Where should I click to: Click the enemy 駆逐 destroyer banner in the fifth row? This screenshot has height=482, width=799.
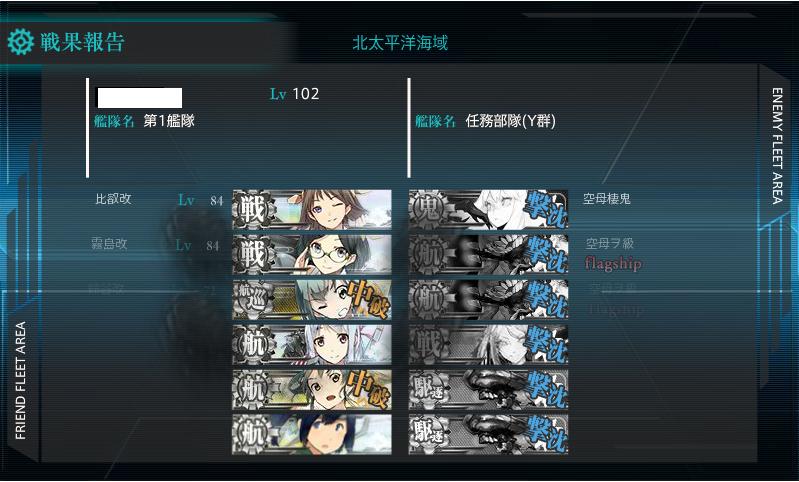[x=488, y=389]
